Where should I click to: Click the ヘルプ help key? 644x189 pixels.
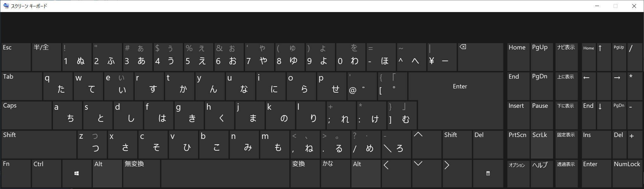(542, 173)
